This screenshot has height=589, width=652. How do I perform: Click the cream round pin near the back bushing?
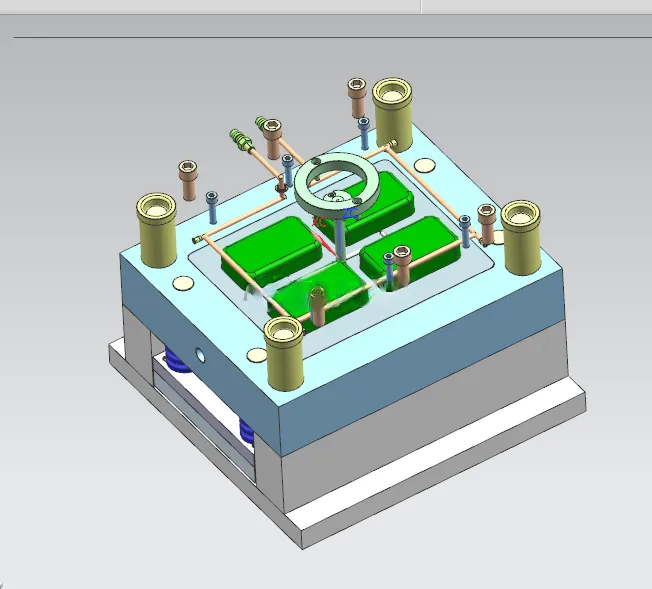(x=425, y=165)
